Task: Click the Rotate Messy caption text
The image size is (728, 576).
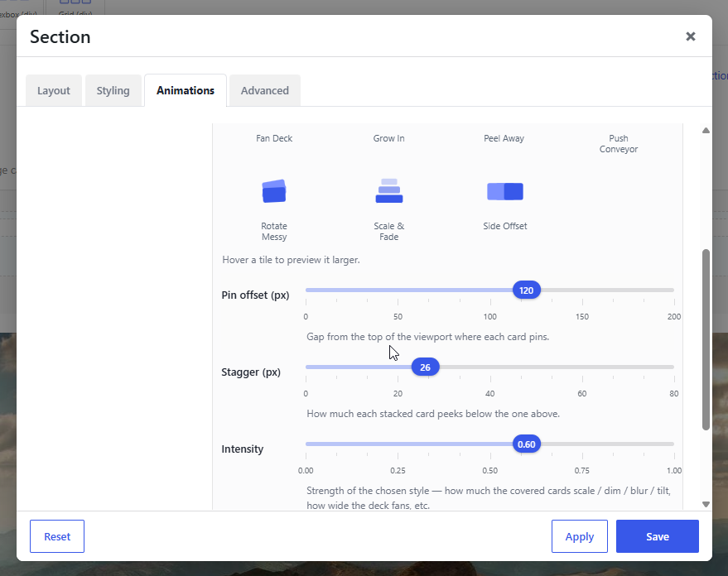Action: pos(274,232)
